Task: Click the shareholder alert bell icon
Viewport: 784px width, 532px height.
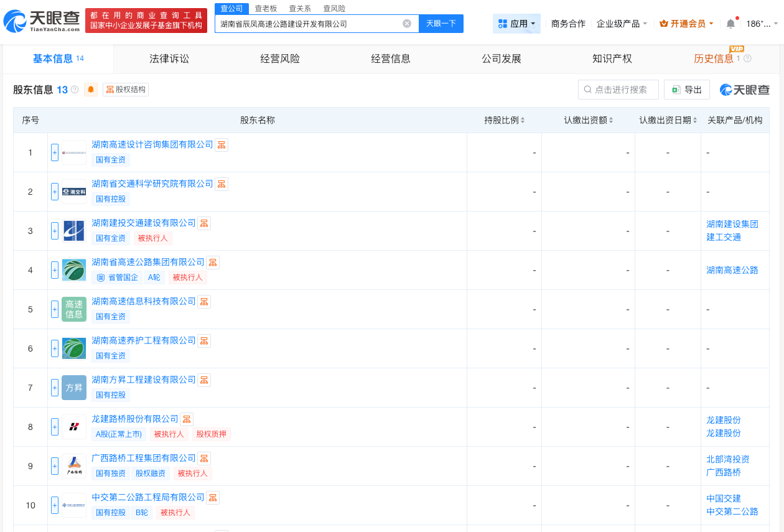Action: [91, 90]
